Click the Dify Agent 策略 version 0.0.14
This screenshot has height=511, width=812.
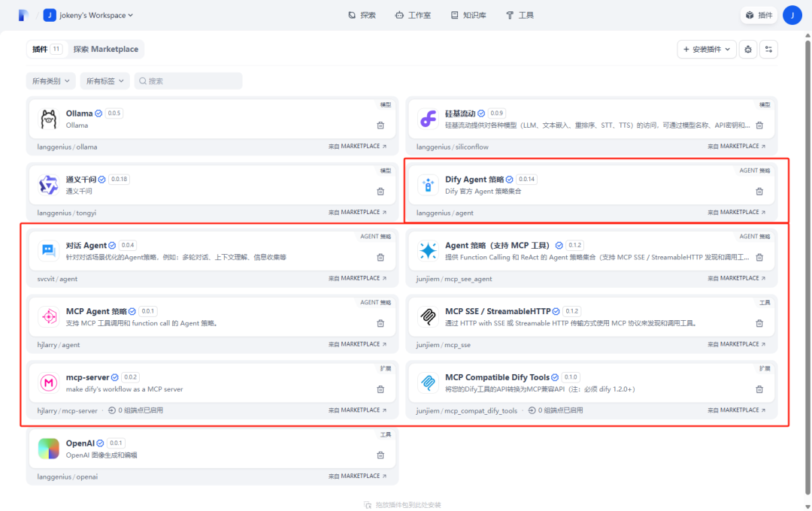[526, 179]
